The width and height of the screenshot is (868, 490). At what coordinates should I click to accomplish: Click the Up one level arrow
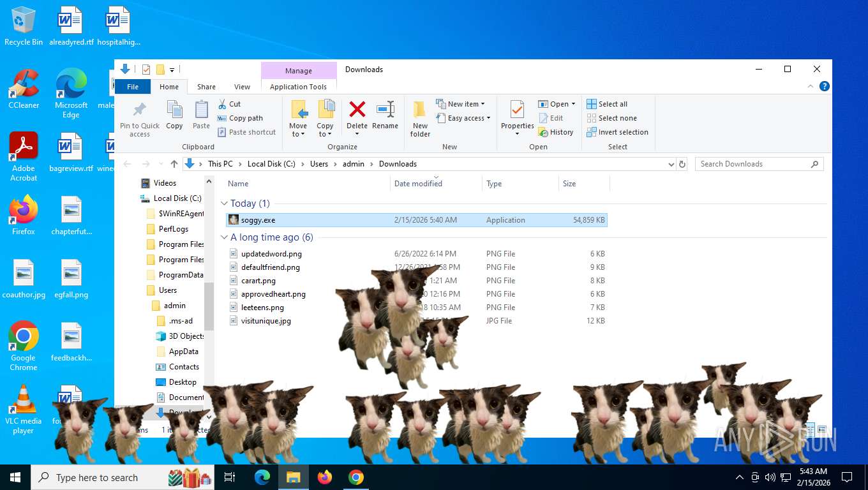point(174,164)
